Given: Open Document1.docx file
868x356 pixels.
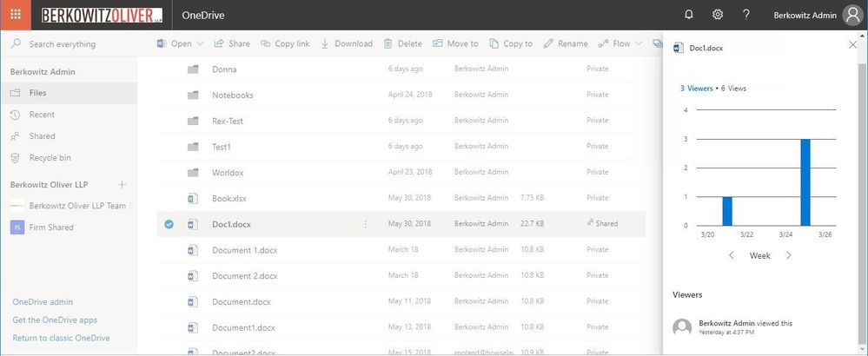Looking at the screenshot, I should 243,328.
